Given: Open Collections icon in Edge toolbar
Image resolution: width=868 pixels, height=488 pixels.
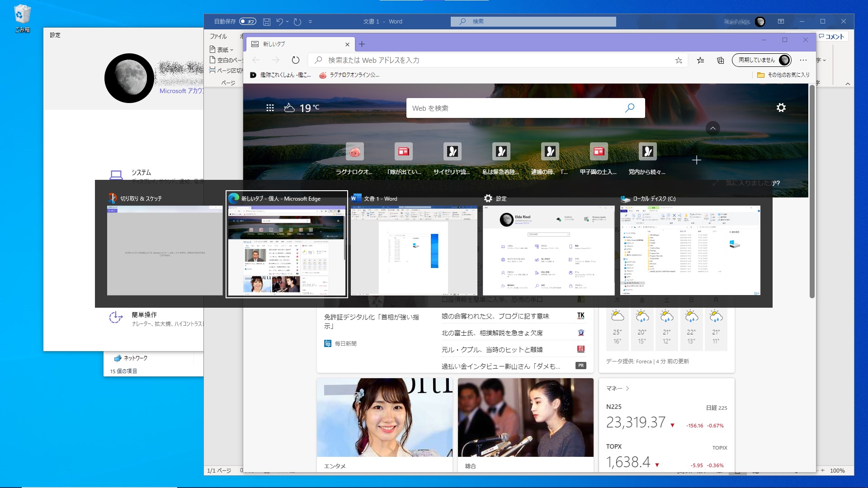Looking at the screenshot, I should pyautogui.click(x=721, y=60).
